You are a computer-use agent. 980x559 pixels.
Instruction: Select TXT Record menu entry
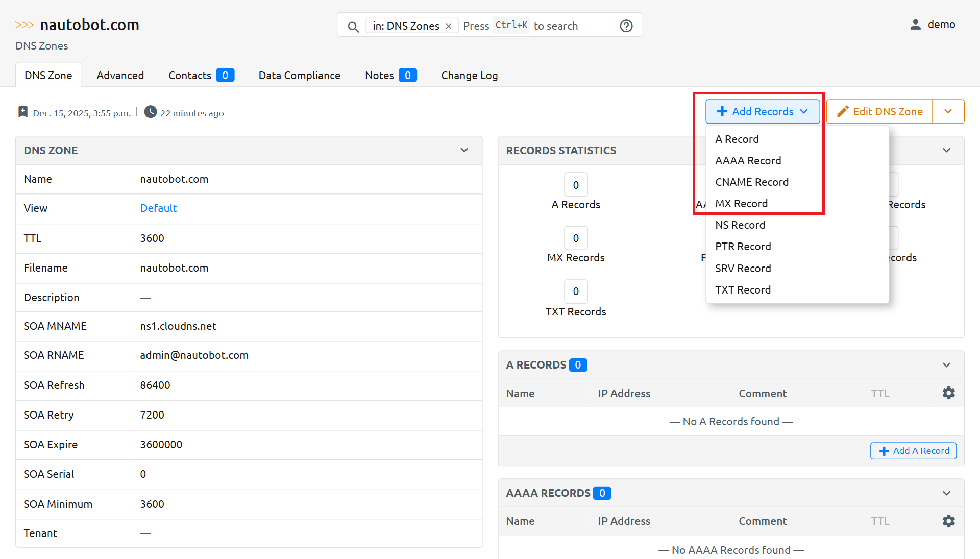743,290
